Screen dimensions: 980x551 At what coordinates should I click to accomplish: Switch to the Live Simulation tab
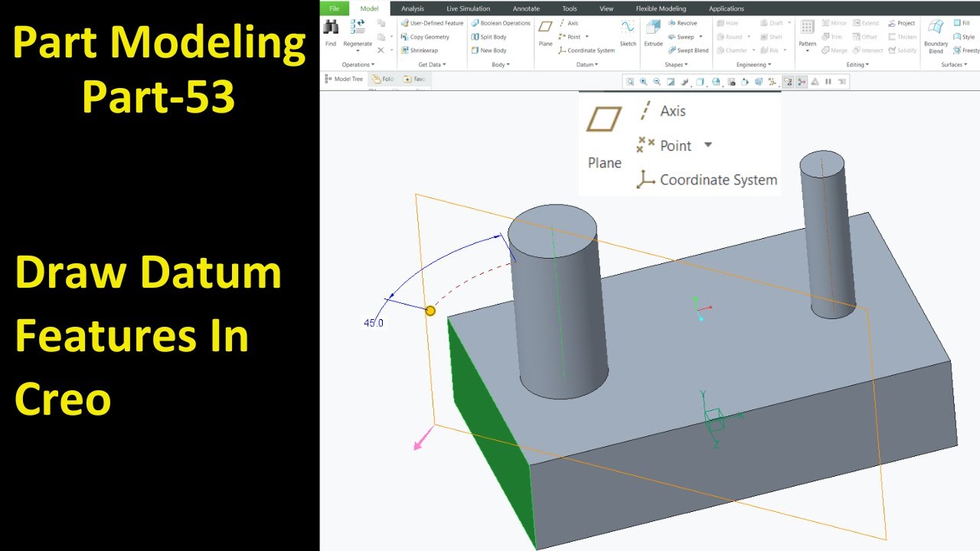click(x=469, y=8)
